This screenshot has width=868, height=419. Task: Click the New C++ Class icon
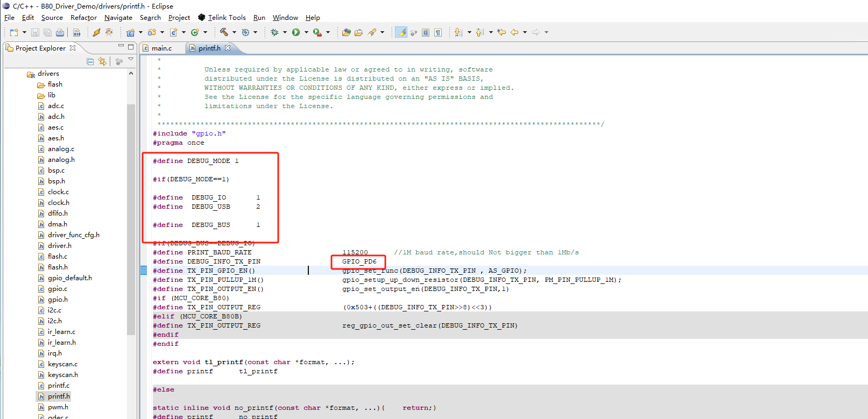click(195, 32)
